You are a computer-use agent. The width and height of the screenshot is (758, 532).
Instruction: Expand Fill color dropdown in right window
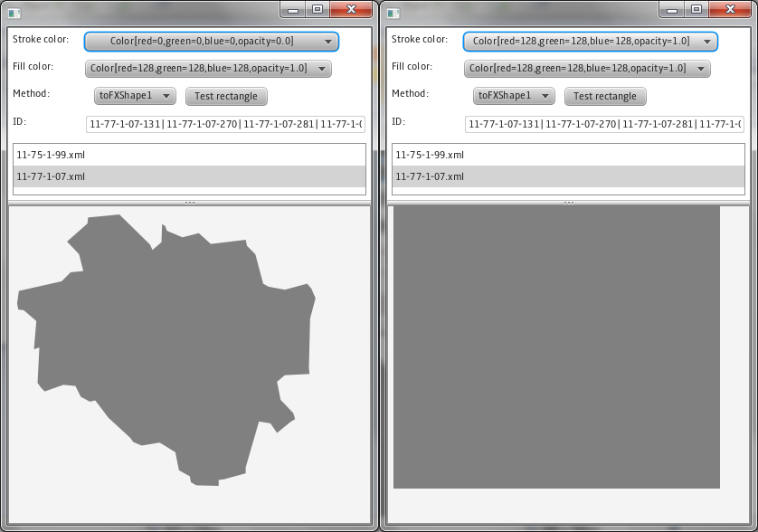coord(587,69)
